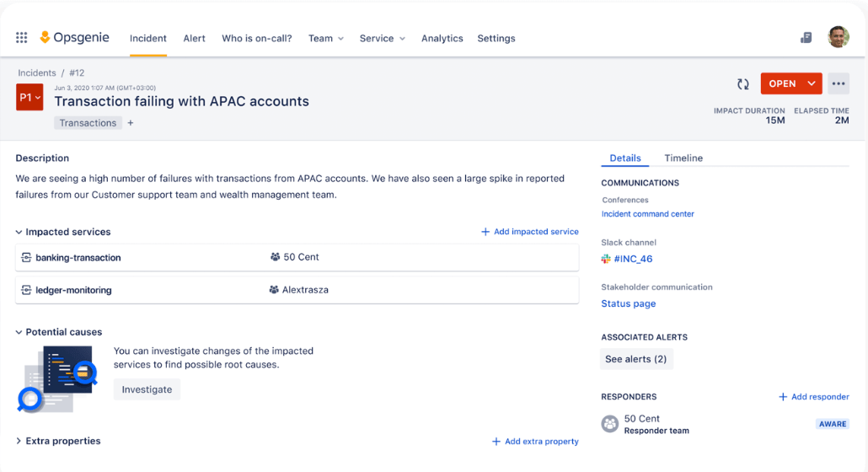Switch to the Timeline tab

point(683,158)
